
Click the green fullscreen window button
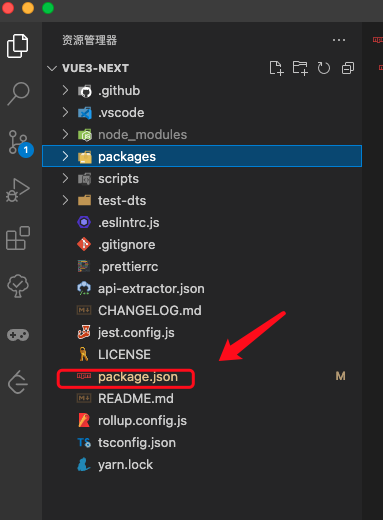(x=48, y=8)
